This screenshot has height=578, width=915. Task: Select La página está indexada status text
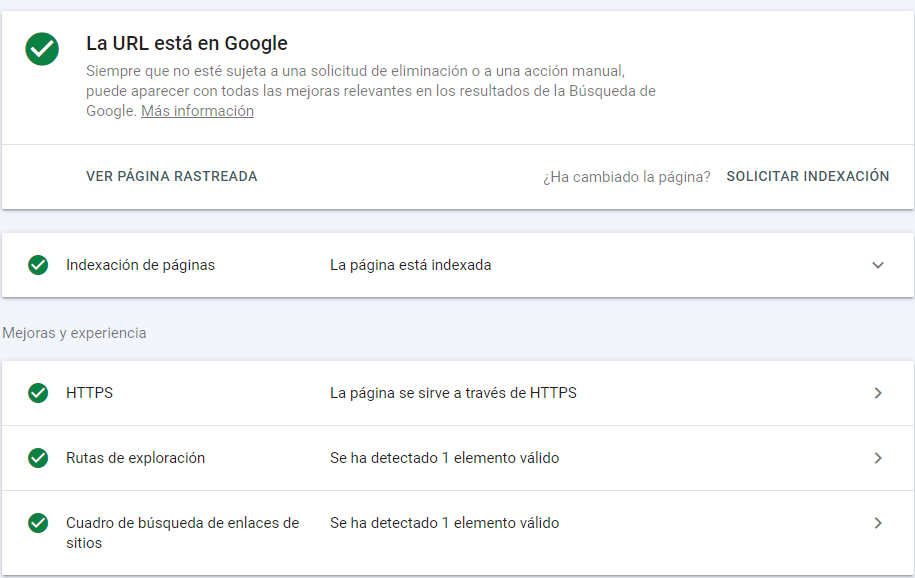point(410,265)
